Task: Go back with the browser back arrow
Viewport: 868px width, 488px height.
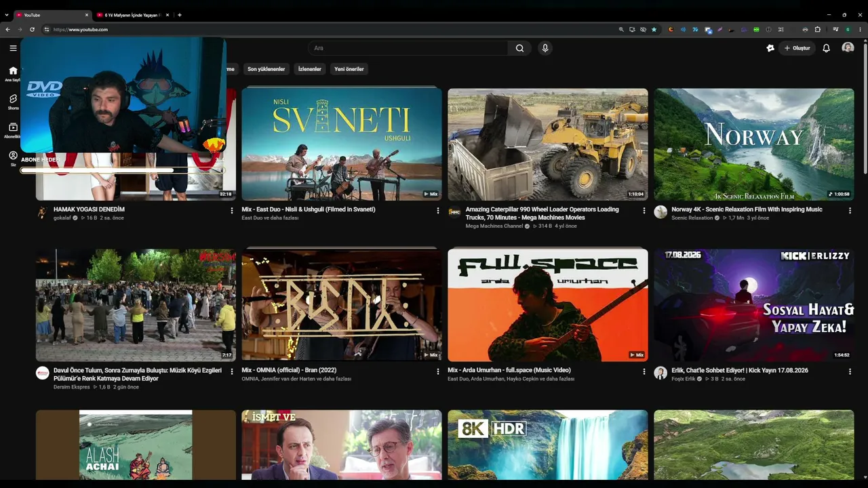Action: pos(7,29)
